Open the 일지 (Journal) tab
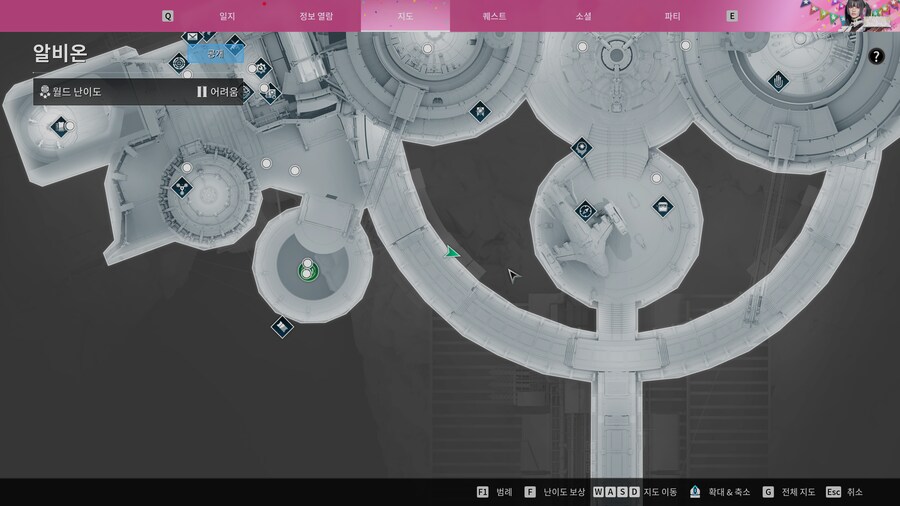Image resolution: width=900 pixels, height=506 pixels. pyautogui.click(x=228, y=16)
